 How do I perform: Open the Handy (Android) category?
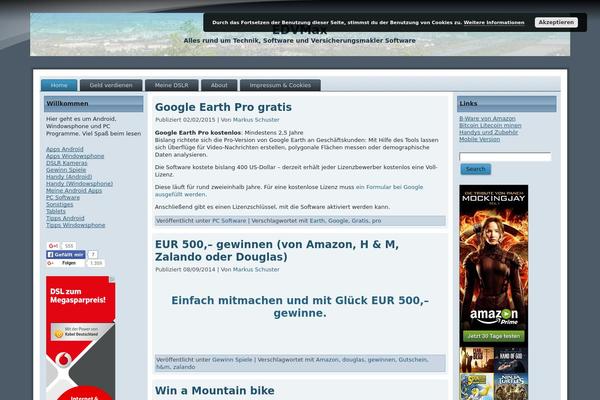click(69, 177)
